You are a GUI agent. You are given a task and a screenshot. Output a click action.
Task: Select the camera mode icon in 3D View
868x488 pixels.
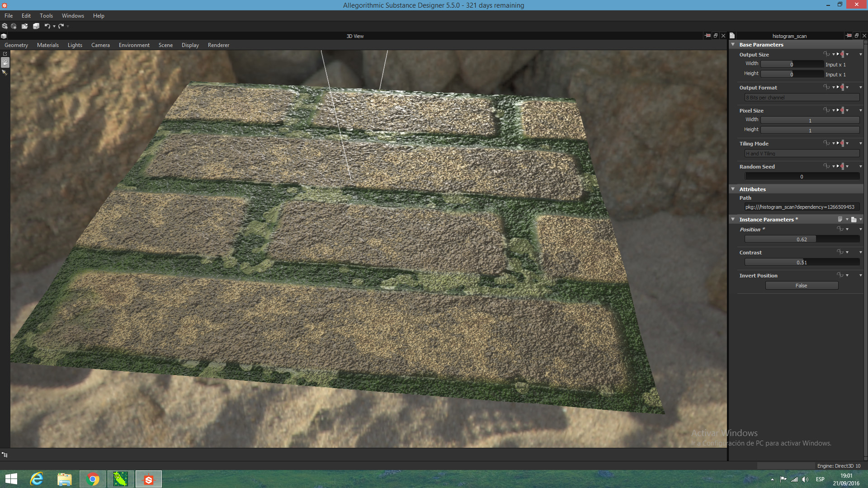click(5, 63)
